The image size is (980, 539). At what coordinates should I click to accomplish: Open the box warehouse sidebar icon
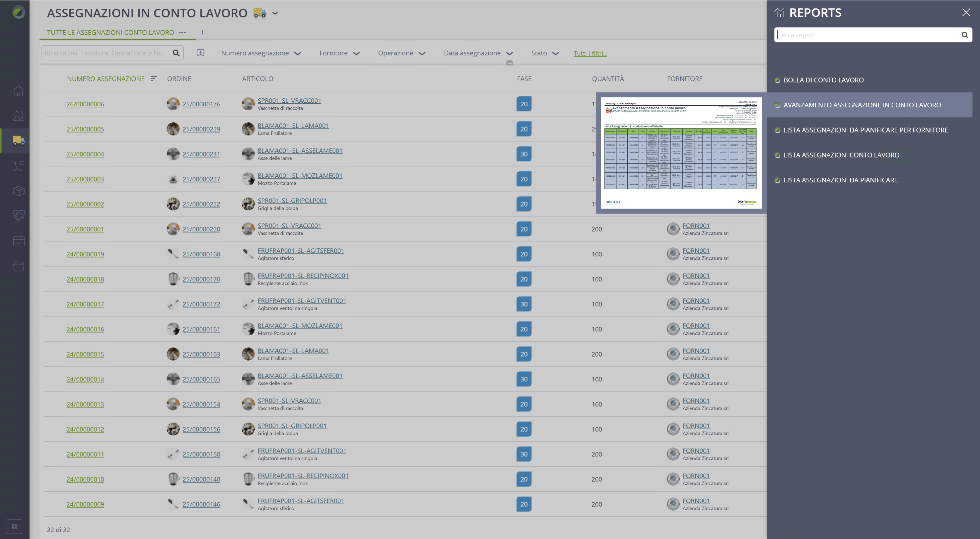click(18, 190)
